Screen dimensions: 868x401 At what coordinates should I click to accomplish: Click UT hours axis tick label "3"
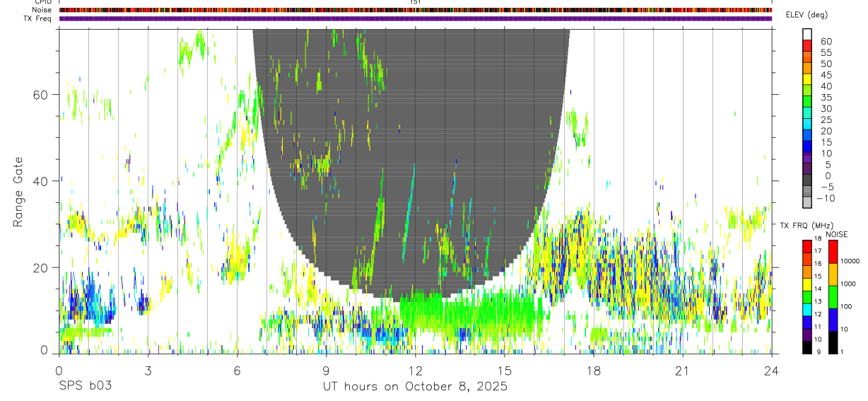pyautogui.click(x=148, y=370)
